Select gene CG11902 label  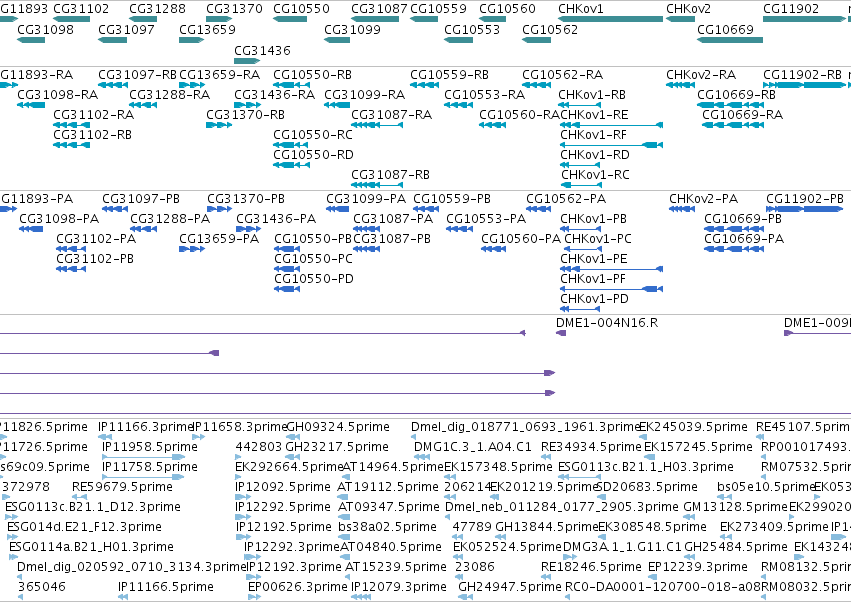point(791,9)
